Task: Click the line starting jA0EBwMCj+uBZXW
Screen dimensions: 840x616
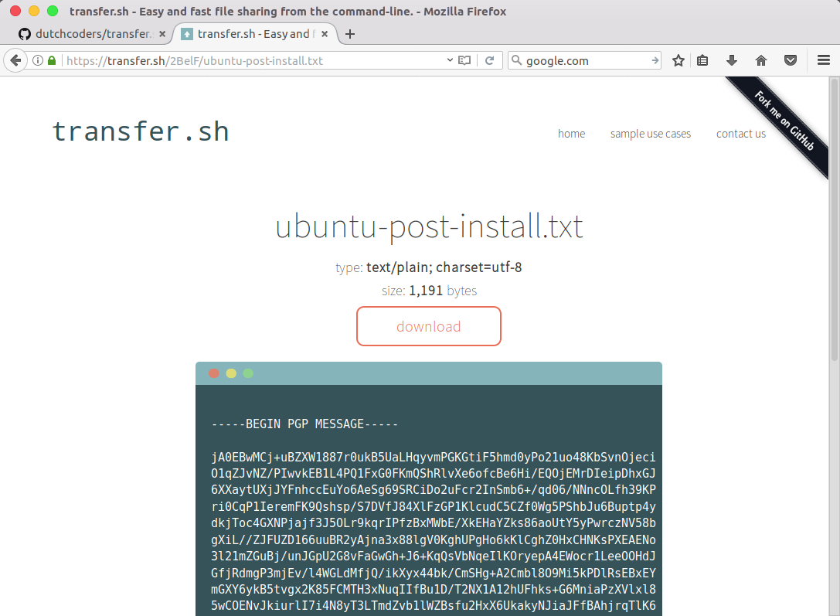Action: (434, 458)
